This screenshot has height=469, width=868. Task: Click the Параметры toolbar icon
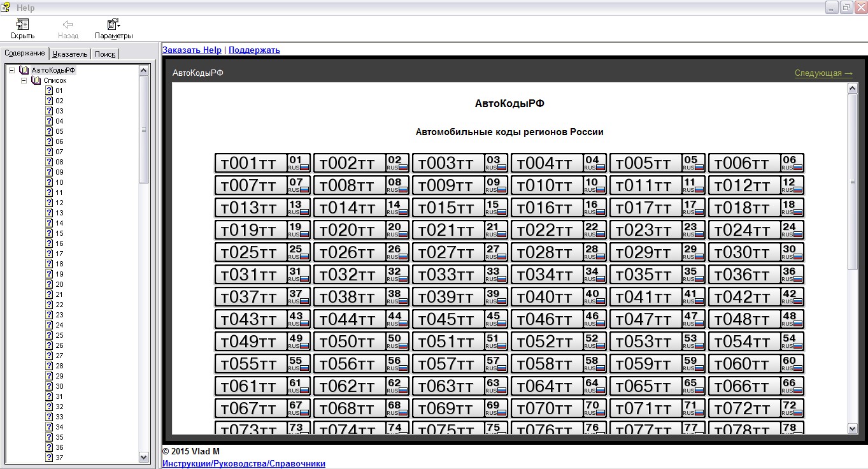[114, 24]
